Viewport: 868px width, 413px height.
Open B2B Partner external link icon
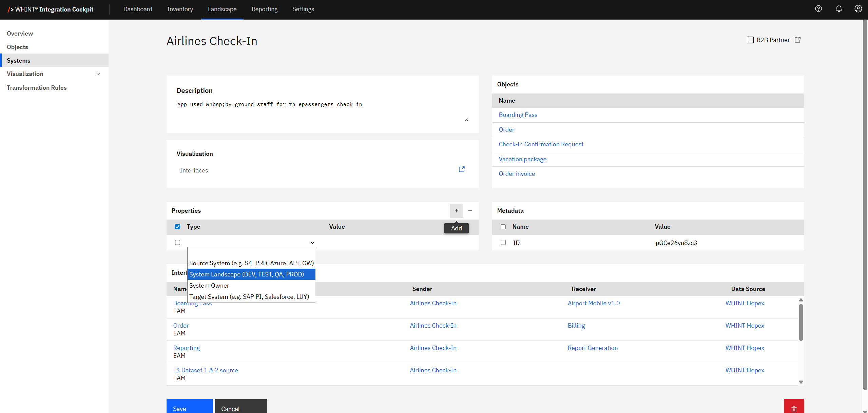point(797,40)
